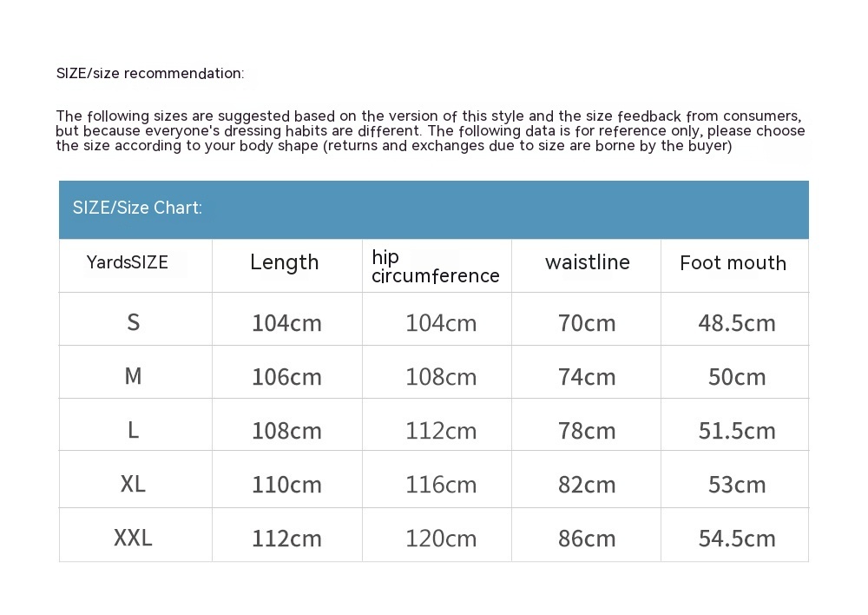Select the XXL size row label
Screen dimensions: 868x615
[x=133, y=538]
